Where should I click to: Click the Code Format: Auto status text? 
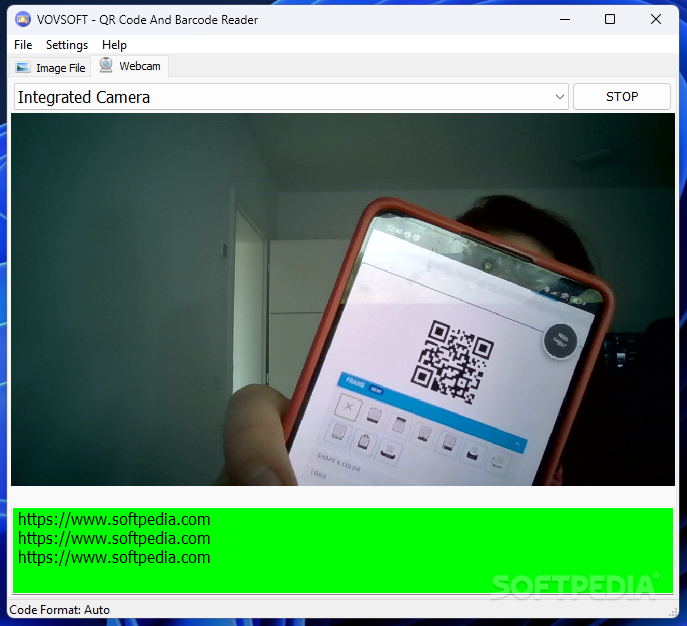coord(60,610)
